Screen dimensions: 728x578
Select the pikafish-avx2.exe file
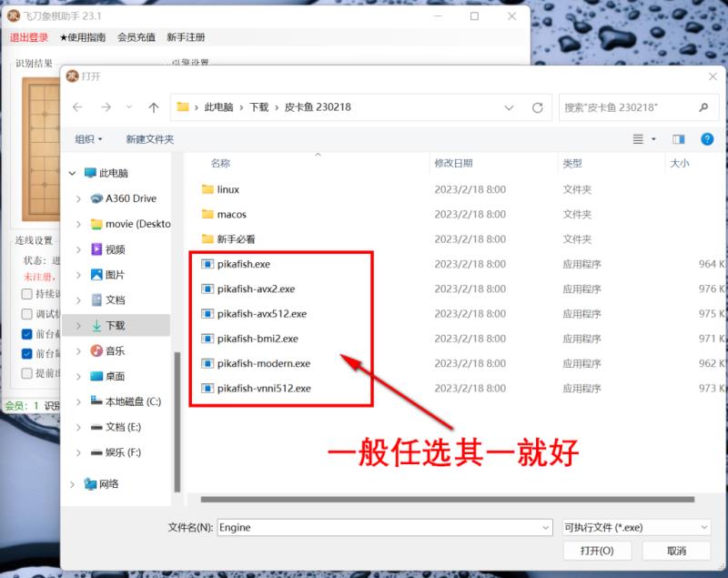click(256, 289)
